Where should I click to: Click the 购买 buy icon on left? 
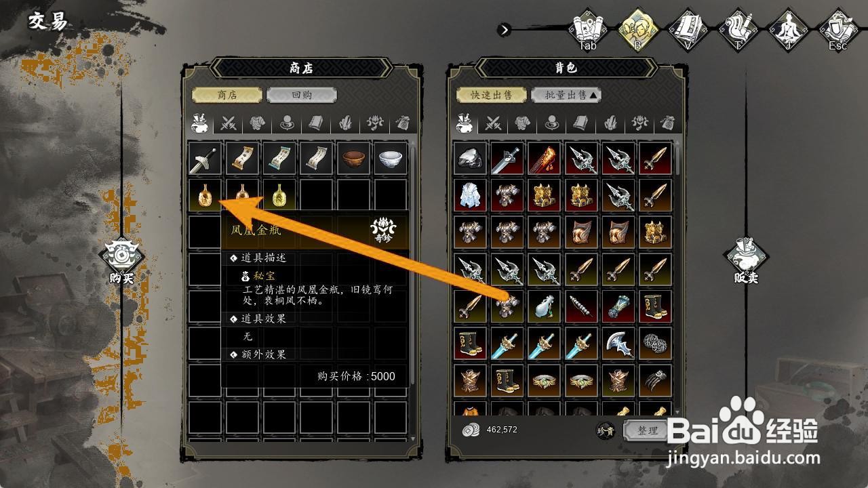coord(121,261)
